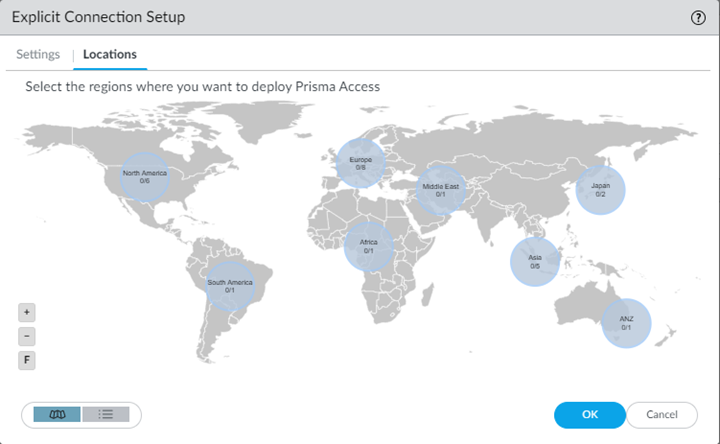The width and height of the screenshot is (720, 444).
Task: Choose the Middle East region bubble
Action: coord(440,190)
